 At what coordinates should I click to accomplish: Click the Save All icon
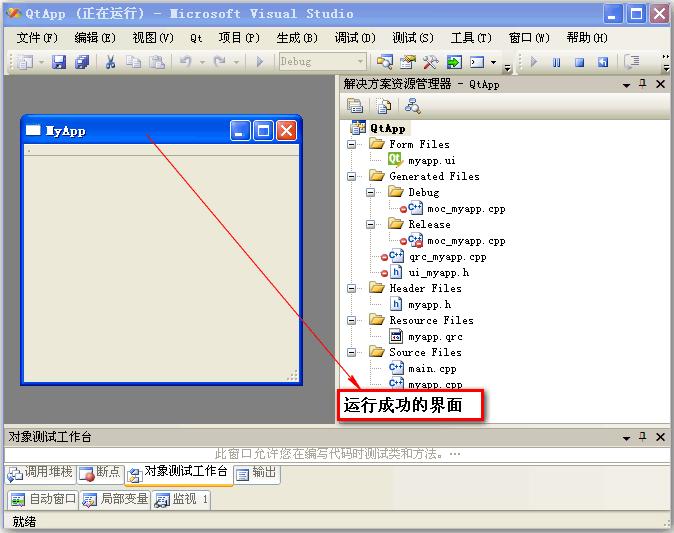tap(82, 62)
